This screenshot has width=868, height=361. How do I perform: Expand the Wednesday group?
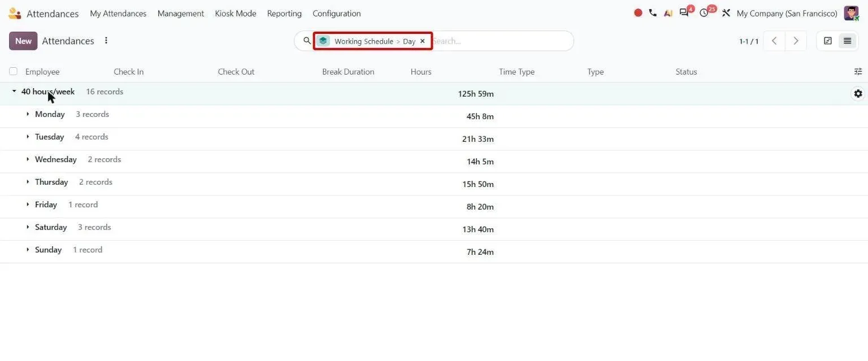pyautogui.click(x=28, y=159)
